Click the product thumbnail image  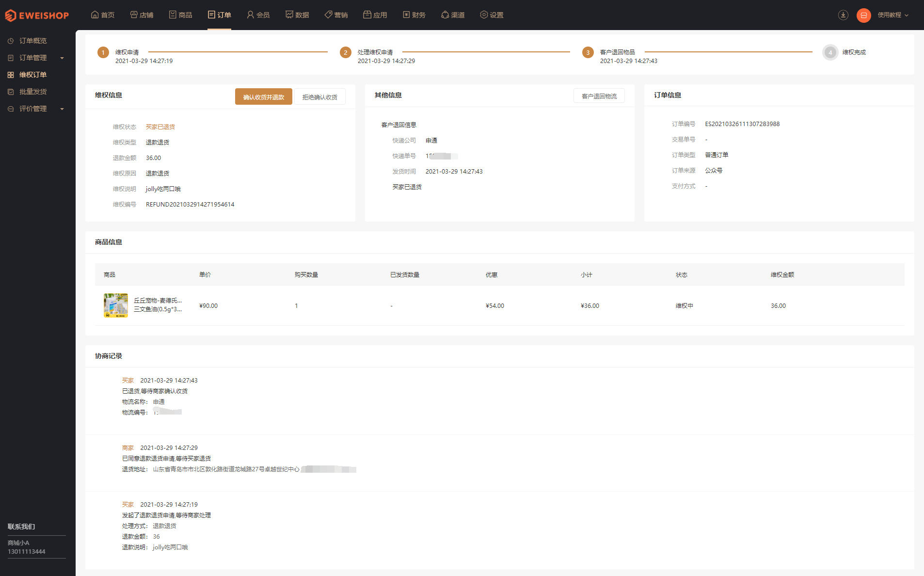click(x=116, y=305)
